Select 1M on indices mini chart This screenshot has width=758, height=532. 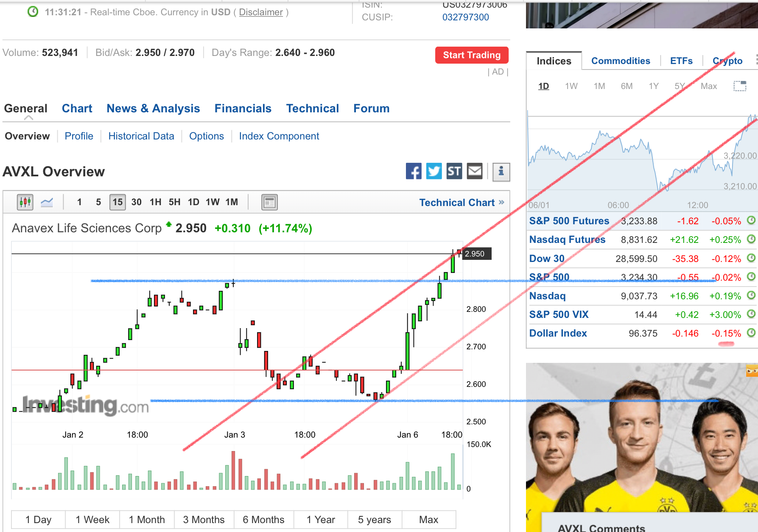[599, 86]
